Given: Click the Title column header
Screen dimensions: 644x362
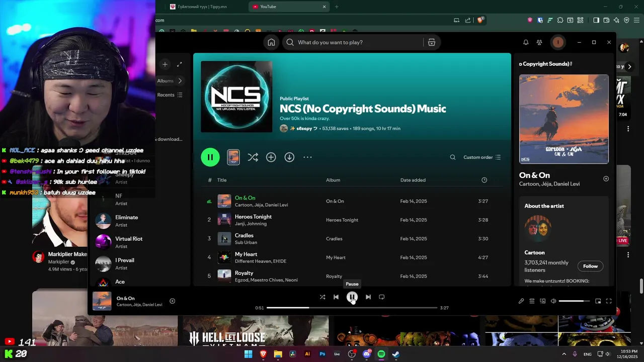Looking at the screenshot, I should point(222,180).
